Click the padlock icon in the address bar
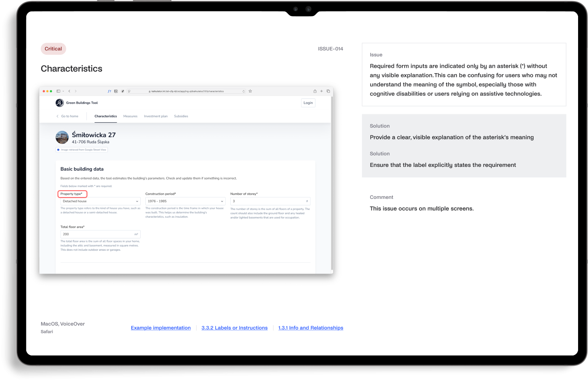This screenshot has width=588, height=381. pyautogui.click(x=149, y=91)
